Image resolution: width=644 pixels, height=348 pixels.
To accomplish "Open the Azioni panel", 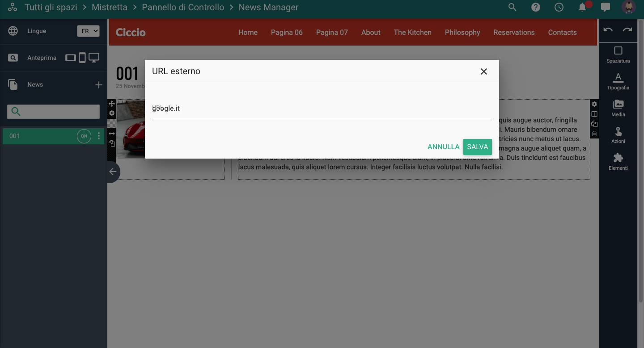I will pos(618,134).
